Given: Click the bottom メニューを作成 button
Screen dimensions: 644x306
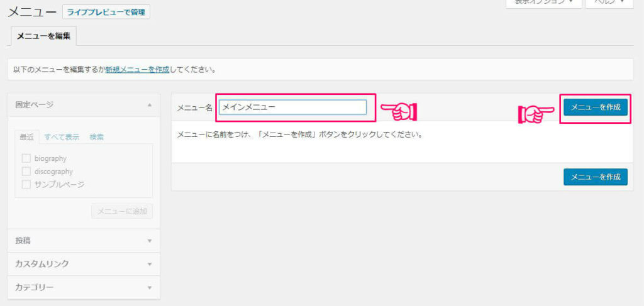Looking at the screenshot, I should tap(595, 177).
